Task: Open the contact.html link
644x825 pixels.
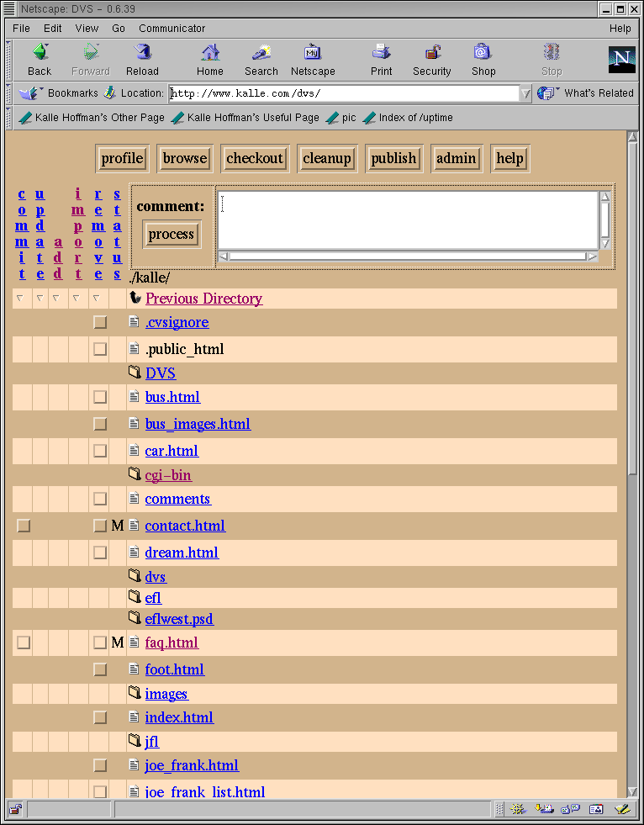Action: pos(185,526)
